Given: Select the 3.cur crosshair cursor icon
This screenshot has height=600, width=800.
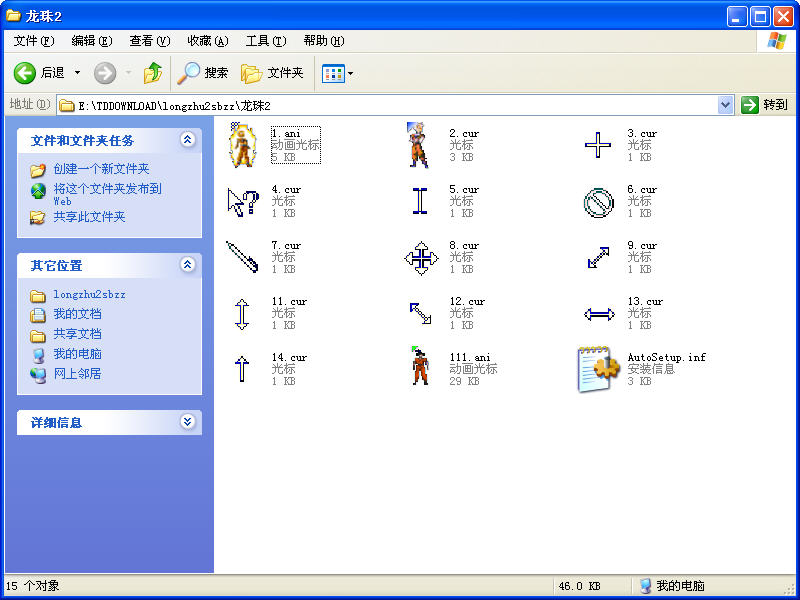Looking at the screenshot, I should [597, 145].
